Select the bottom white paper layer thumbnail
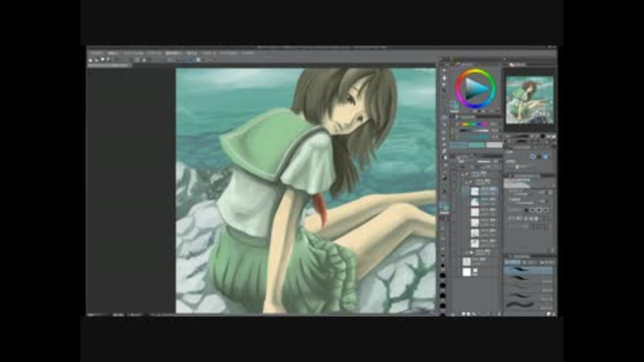 [467, 272]
